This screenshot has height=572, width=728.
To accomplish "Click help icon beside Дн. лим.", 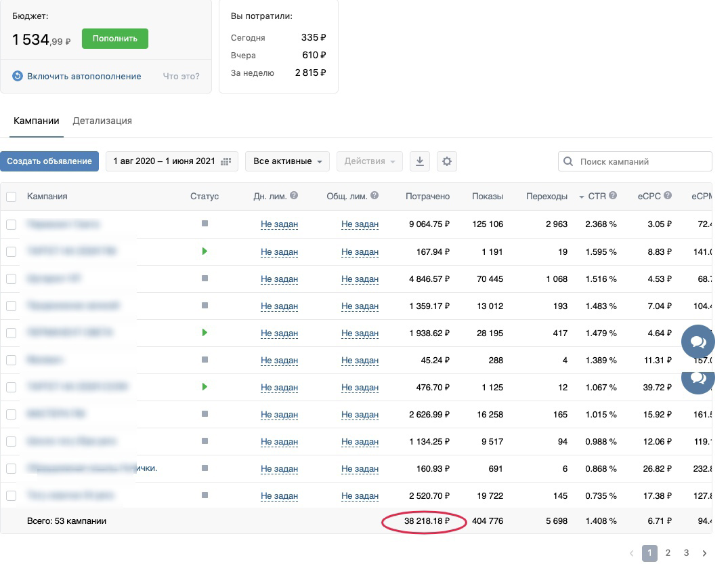I will tap(294, 196).
